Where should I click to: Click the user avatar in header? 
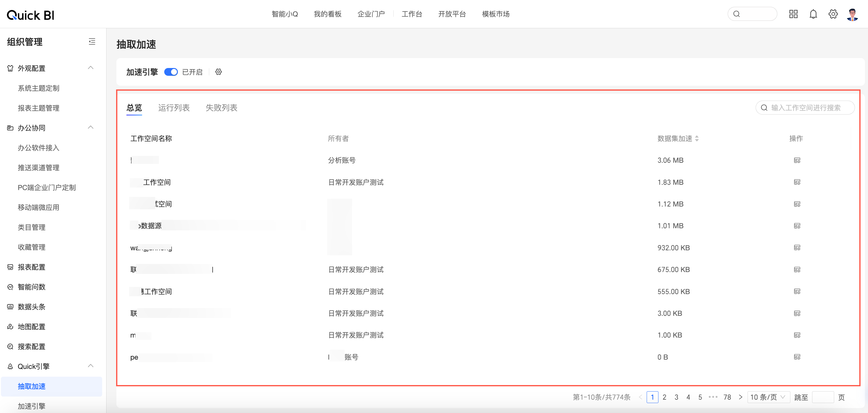click(x=852, y=14)
